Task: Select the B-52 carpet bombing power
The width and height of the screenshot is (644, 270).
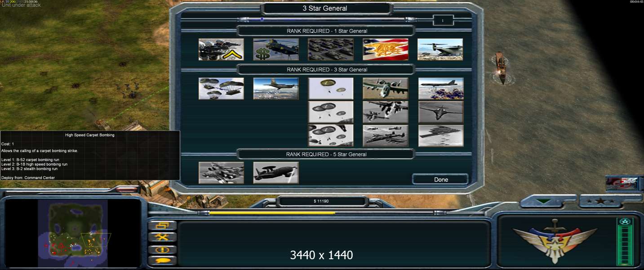Action: click(441, 89)
